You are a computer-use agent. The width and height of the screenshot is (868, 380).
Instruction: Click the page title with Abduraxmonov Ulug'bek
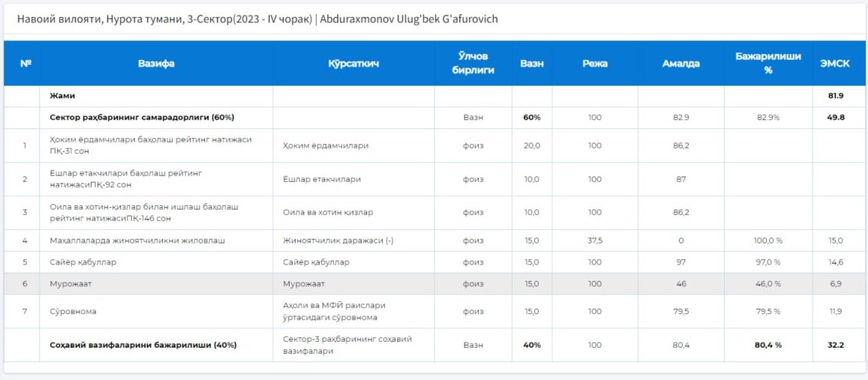pos(257,20)
